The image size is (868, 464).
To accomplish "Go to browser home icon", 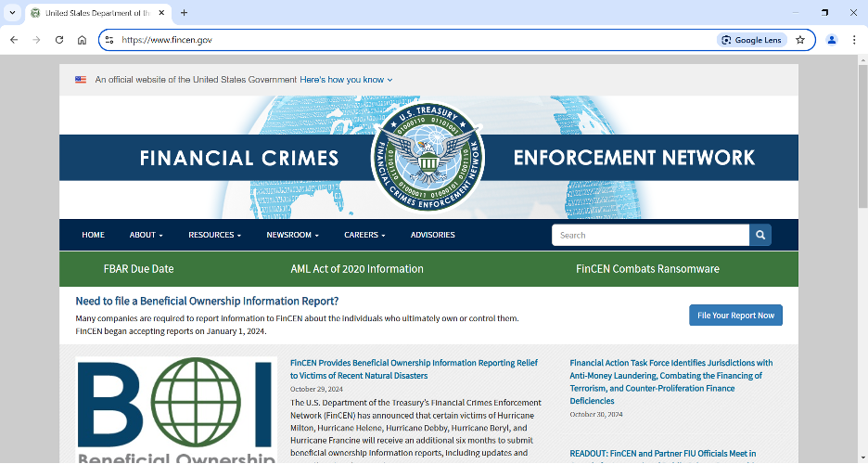I will (82, 40).
